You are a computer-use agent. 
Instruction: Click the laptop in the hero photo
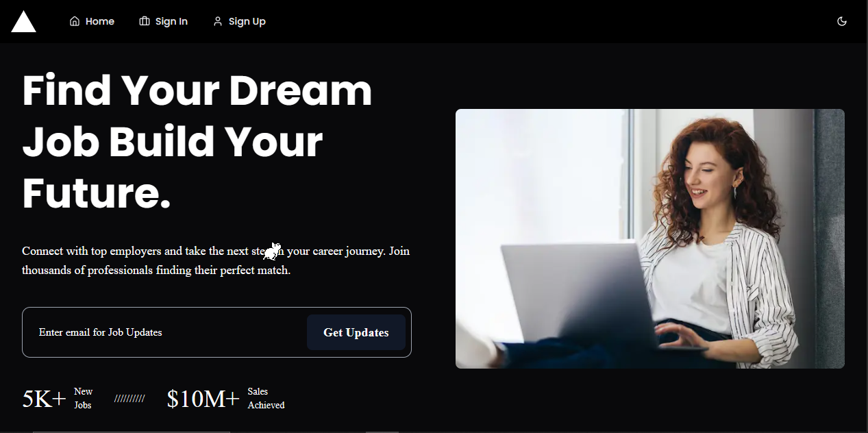[582, 296]
